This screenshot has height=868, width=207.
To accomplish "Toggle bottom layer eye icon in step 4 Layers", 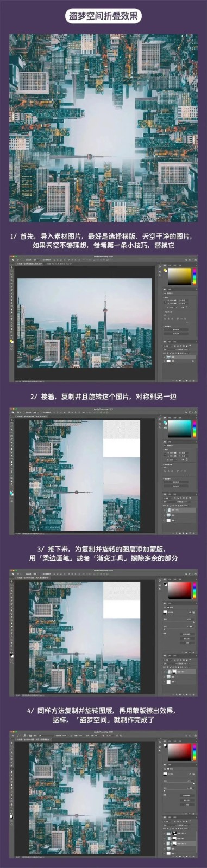I will [164, 853].
